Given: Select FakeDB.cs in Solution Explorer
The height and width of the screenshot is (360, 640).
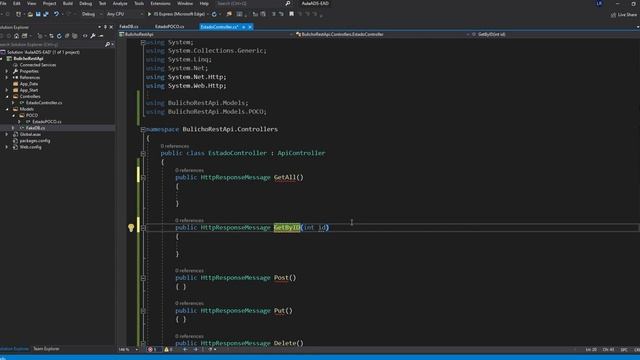Looking at the screenshot, I should [x=35, y=128].
